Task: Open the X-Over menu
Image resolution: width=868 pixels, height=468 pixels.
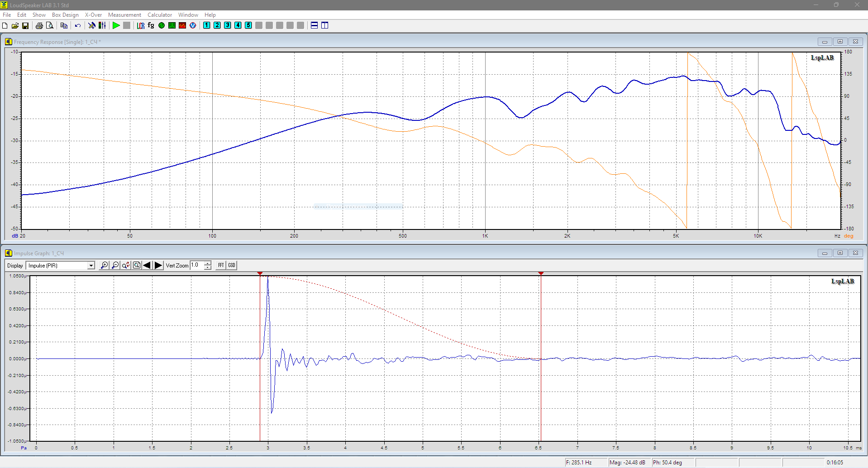Action: pyautogui.click(x=93, y=15)
